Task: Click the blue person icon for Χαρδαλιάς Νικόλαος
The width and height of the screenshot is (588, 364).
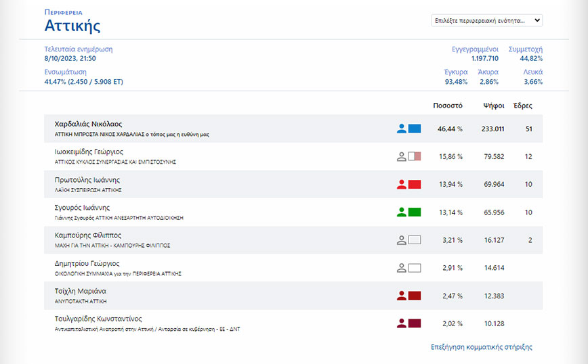Action: 401,129
